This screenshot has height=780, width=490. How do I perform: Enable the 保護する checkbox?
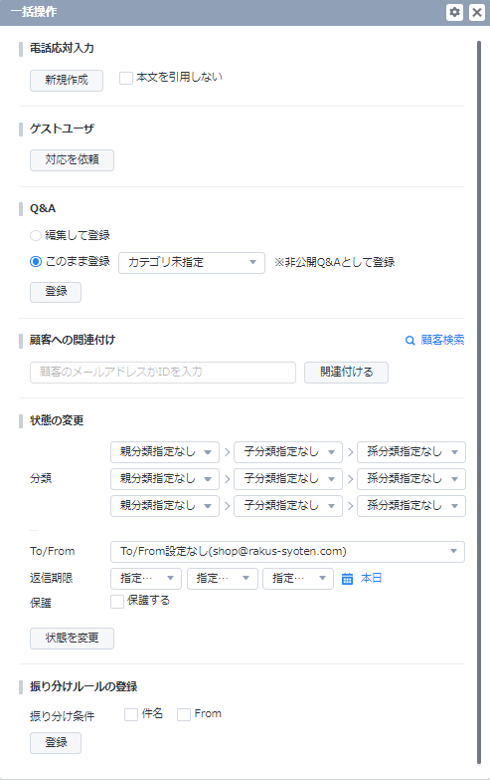[x=117, y=601]
